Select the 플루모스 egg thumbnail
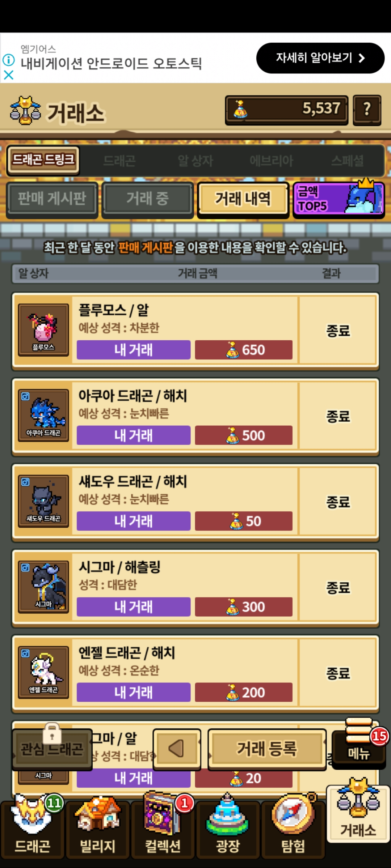Screen dimensions: 391x868 click(x=43, y=330)
